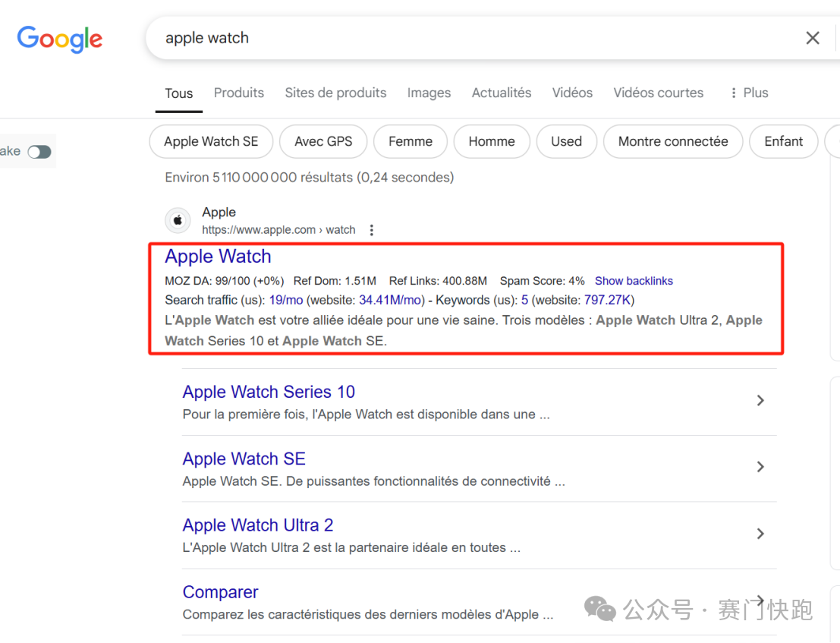
Task: Choose the Homme filter chip
Action: (492, 141)
